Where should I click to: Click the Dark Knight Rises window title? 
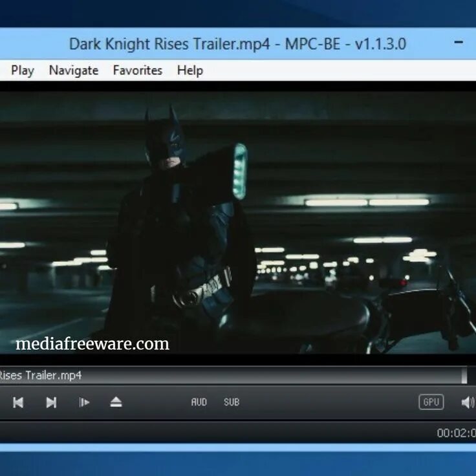238,44
